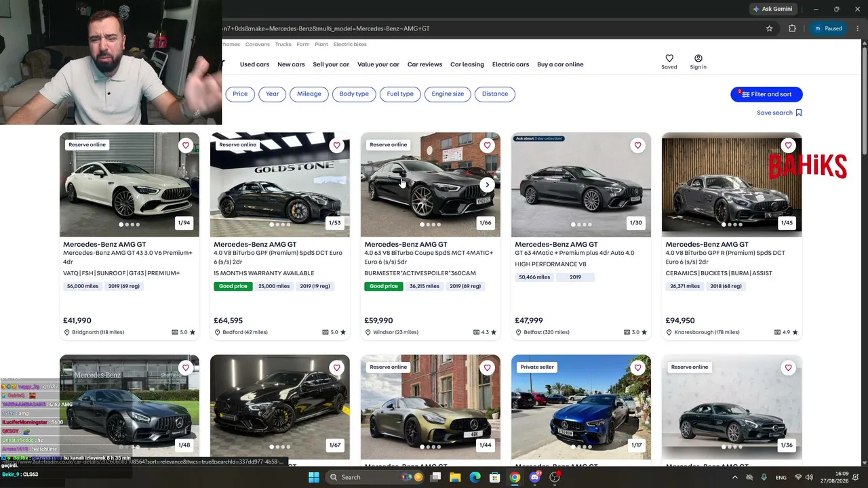
Task: Go to Used cars menu
Action: point(254,64)
